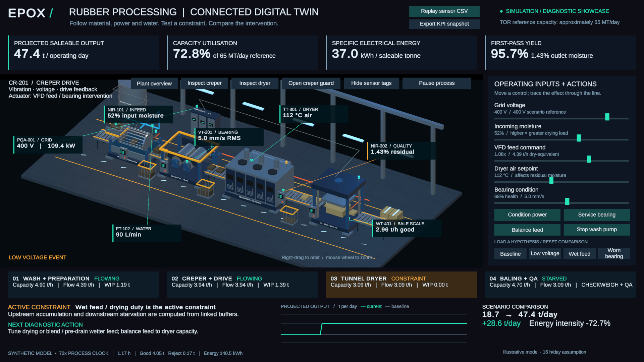This screenshot has width=644, height=362.
Task: Click Specific Electrical Energy KPI card
Action: (401, 53)
